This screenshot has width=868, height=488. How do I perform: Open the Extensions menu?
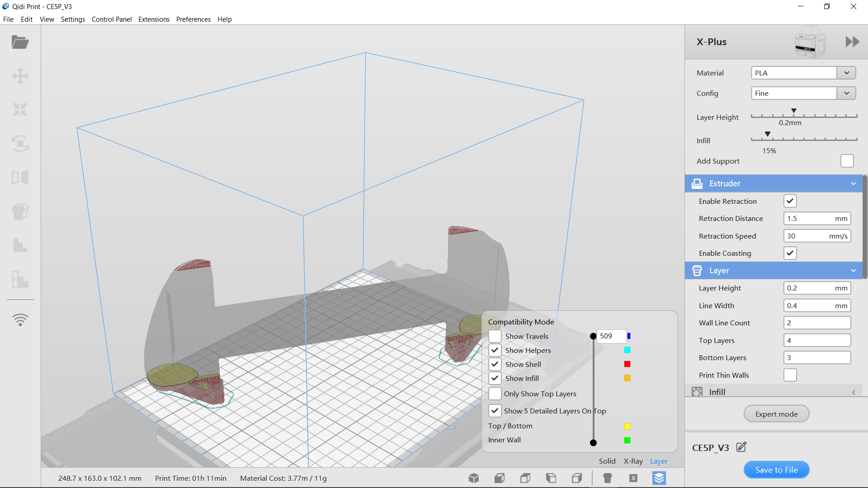tap(154, 19)
